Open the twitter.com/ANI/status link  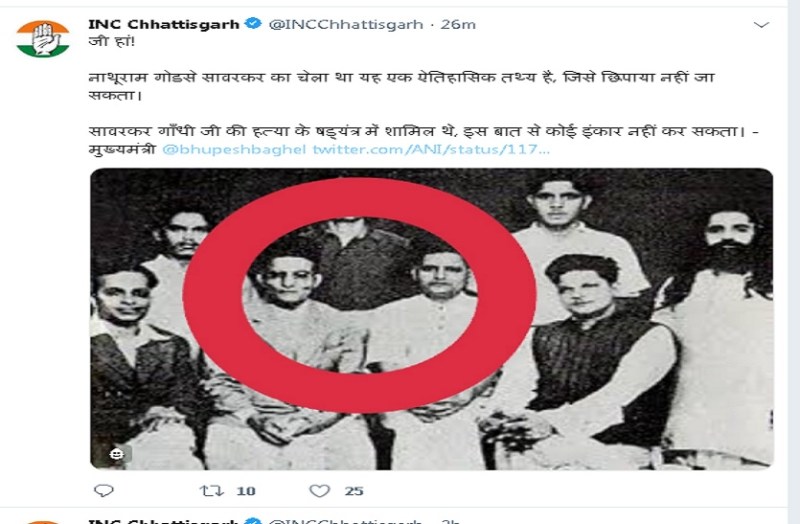431,149
